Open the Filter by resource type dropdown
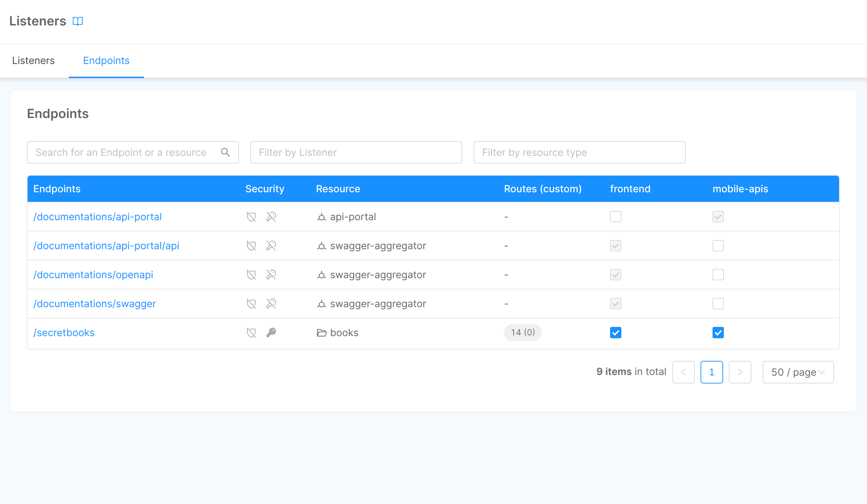 pos(579,152)
